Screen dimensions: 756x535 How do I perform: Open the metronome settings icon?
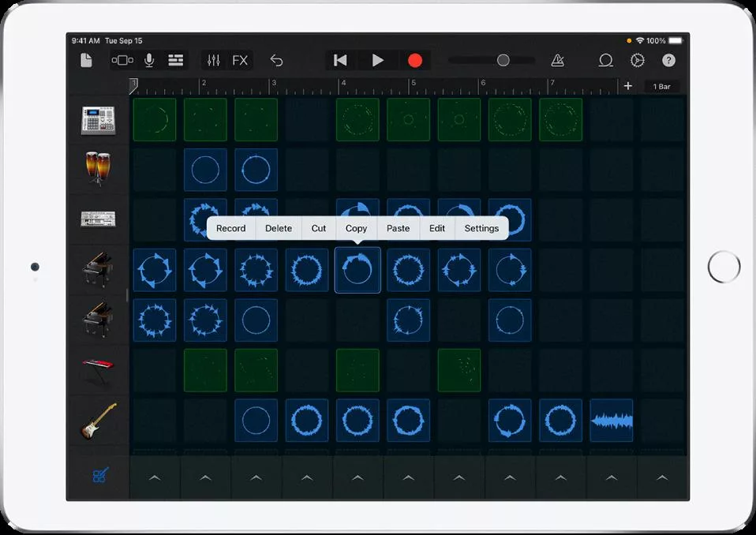(558, 60)
